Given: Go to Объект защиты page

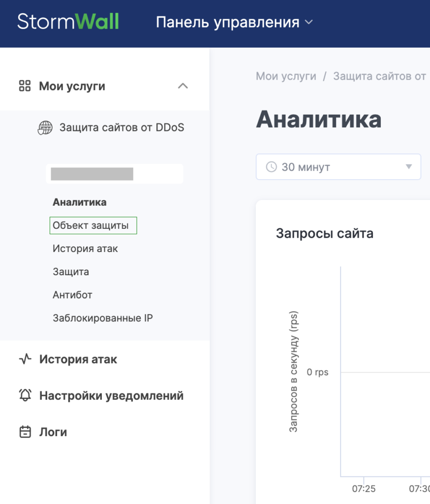Looking at the screenshot, I should 93,225.
